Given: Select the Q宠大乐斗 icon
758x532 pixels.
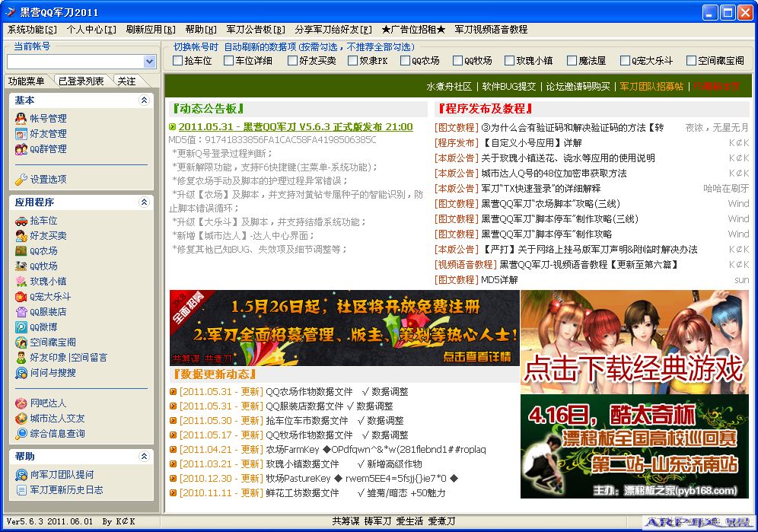Looking at the screenshot, I should tap(21, 297).
